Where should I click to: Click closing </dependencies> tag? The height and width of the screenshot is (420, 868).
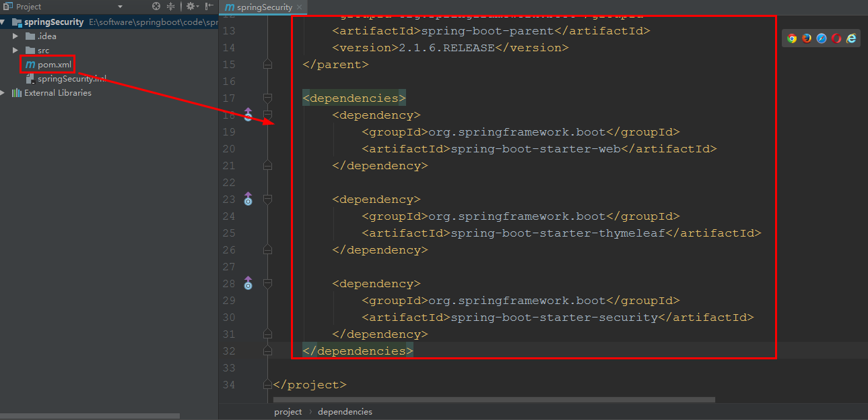pyautogui.click(x=358, y=351)
